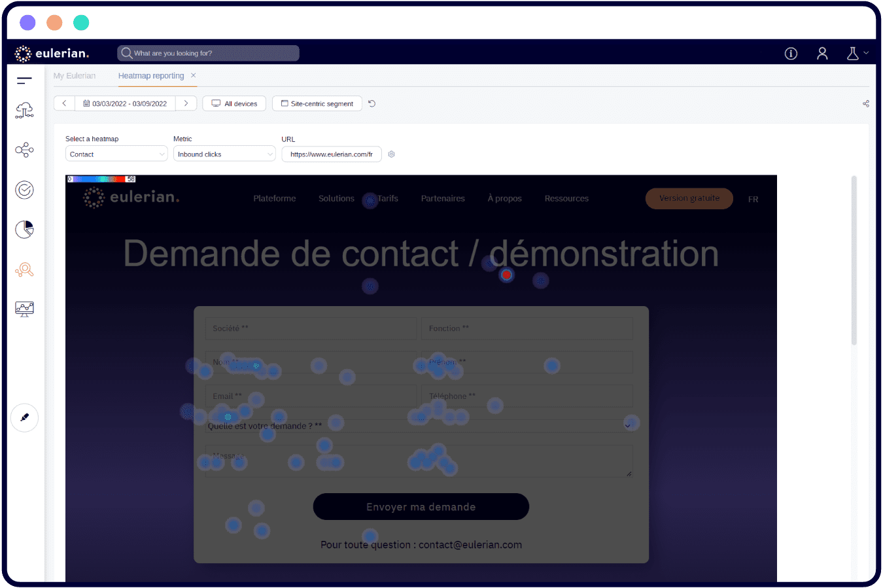Click the round pencil edit button
Viewport: 883px width, 588px height.
click(24, 417)
